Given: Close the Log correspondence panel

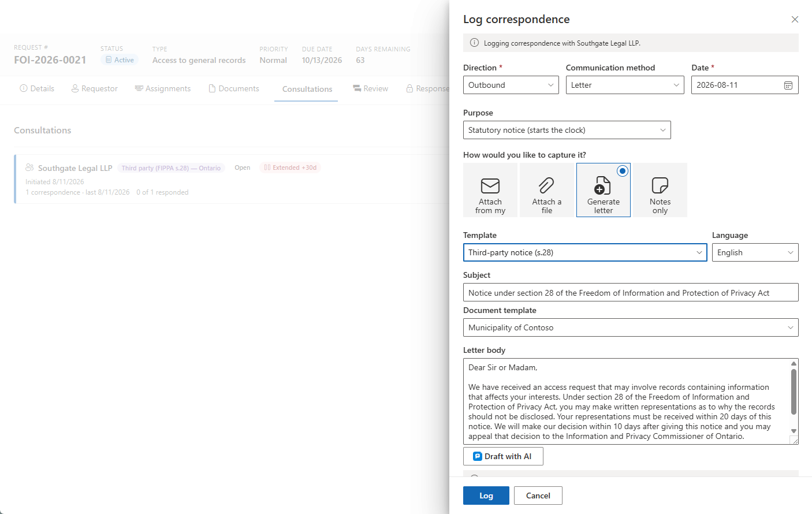Looking at the screenshot, I should click(795, 20).
